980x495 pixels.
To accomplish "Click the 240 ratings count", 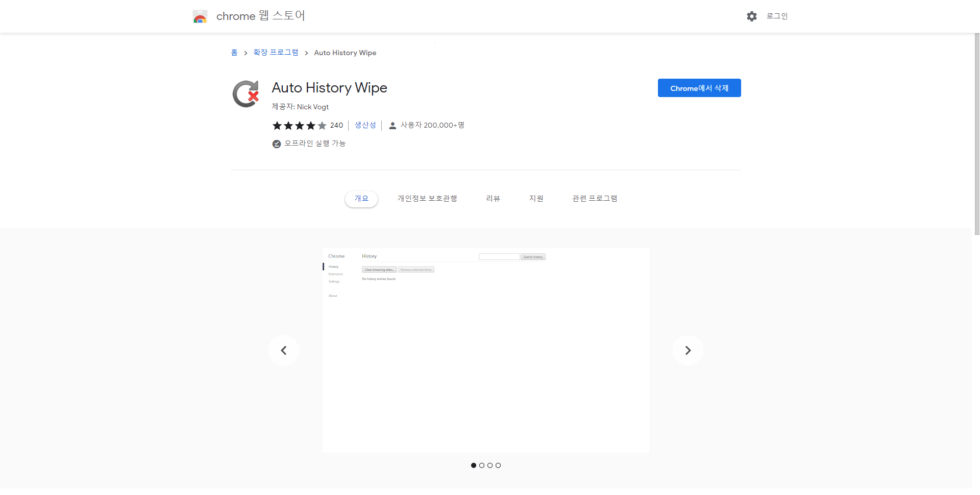I will 336,125.
